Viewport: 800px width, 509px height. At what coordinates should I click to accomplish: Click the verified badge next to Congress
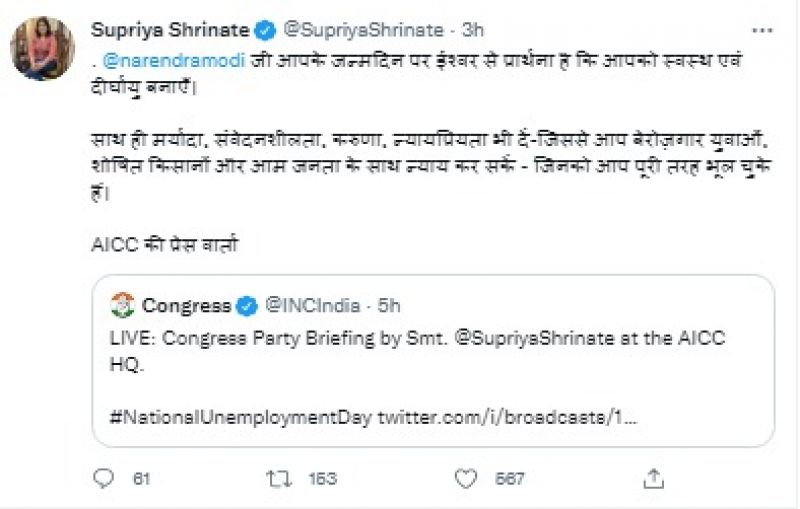[x=248, y=305]
